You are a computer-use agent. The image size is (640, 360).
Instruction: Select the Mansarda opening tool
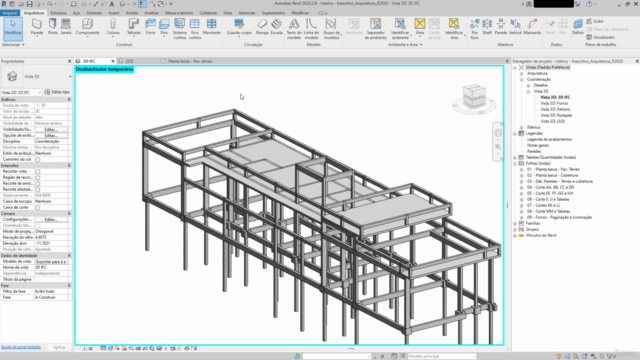coord(532,27)
